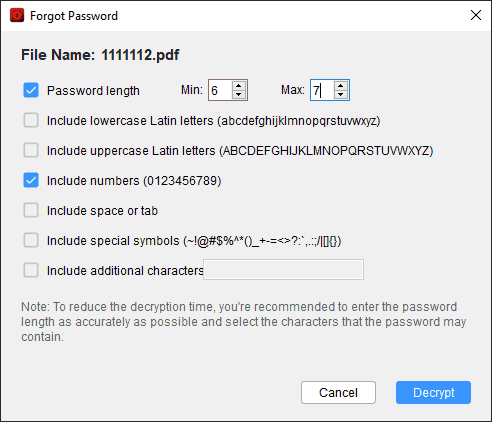Tick Include additional characters checkbox
Screen dimensions: 492x422
point(31,270)
